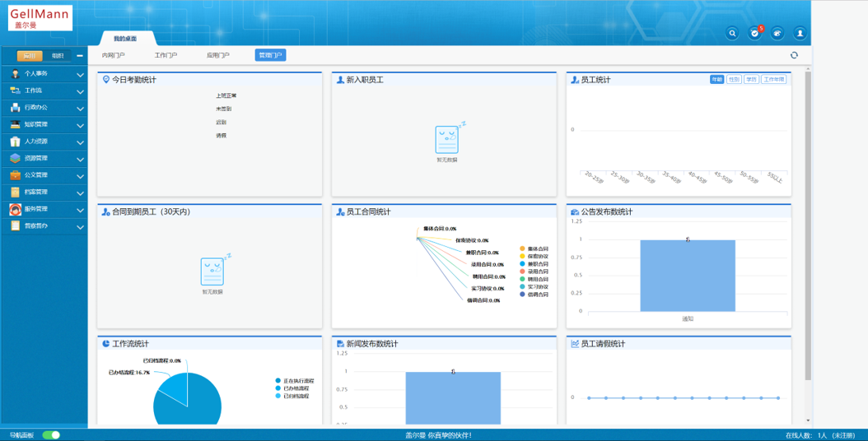The width and height of the screenshot is (868, 441).
Task: Expand the 工作流 menu chevron
Action: 80,91
